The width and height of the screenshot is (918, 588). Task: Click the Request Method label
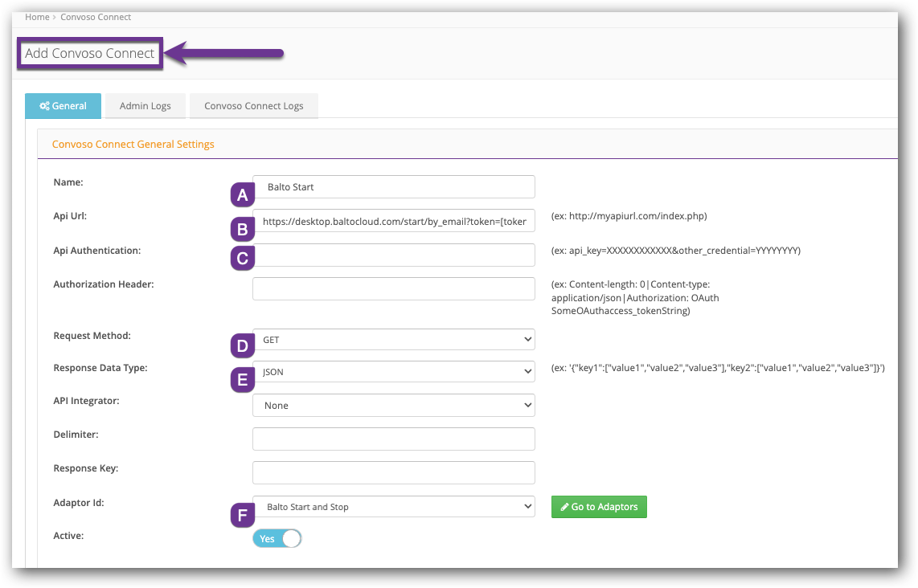[x=92, y=336]
